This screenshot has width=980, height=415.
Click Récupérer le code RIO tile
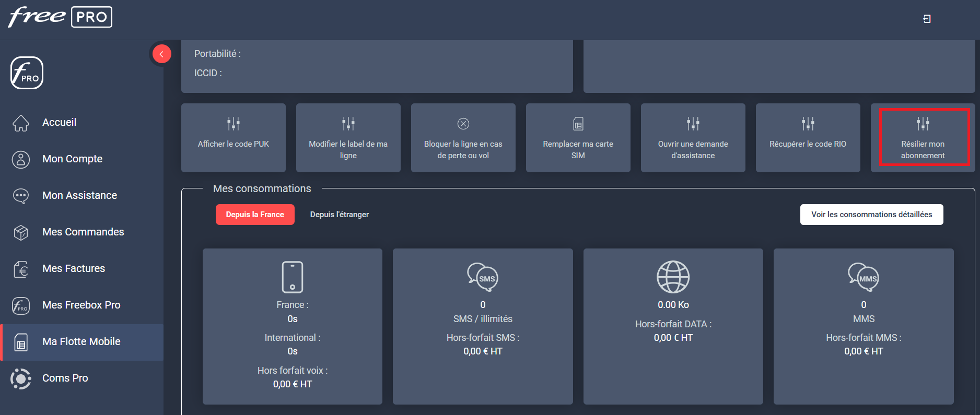point(808,138)
